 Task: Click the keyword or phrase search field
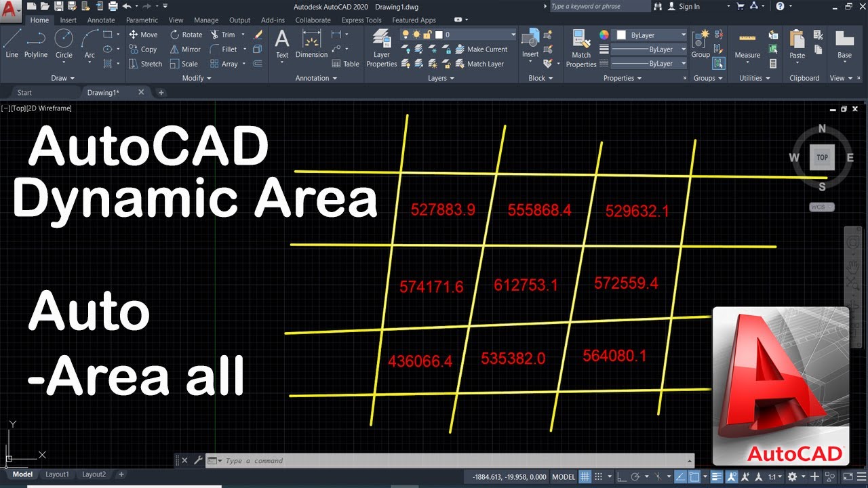pyautogui.click(x=599, y=6)
